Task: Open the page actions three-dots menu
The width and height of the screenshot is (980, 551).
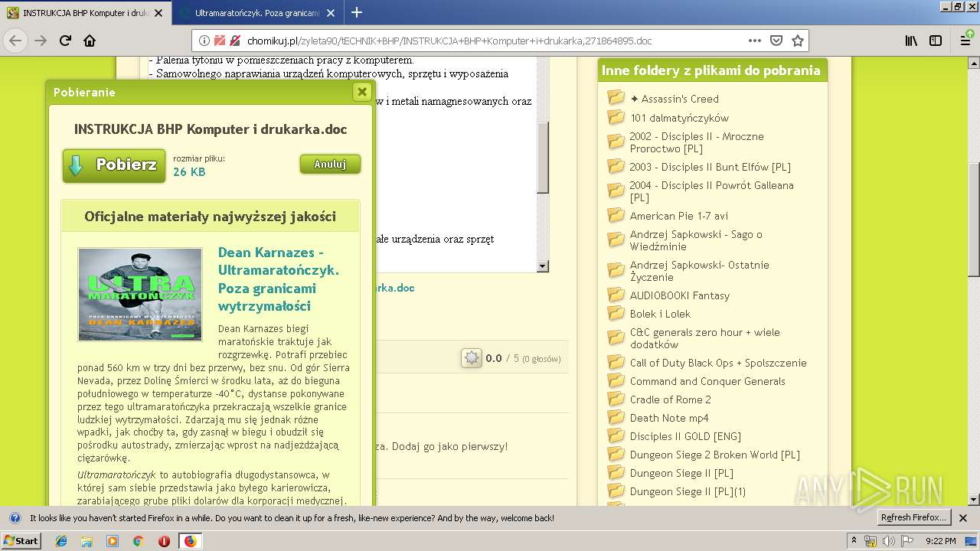Action: (755, 41)
